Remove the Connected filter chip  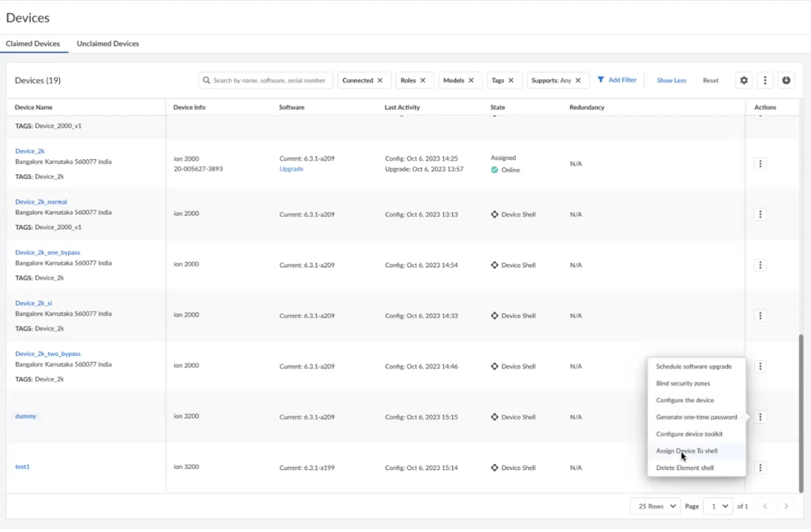tap(380, 80)
